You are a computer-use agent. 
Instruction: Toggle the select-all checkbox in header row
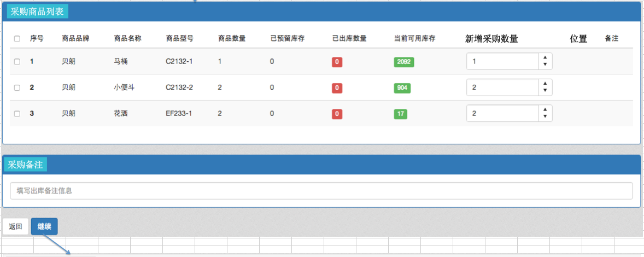(x=17, y=39)
